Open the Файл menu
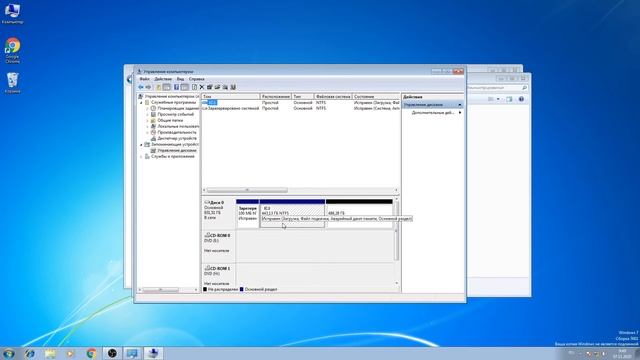640x360 pixels. 144,79
